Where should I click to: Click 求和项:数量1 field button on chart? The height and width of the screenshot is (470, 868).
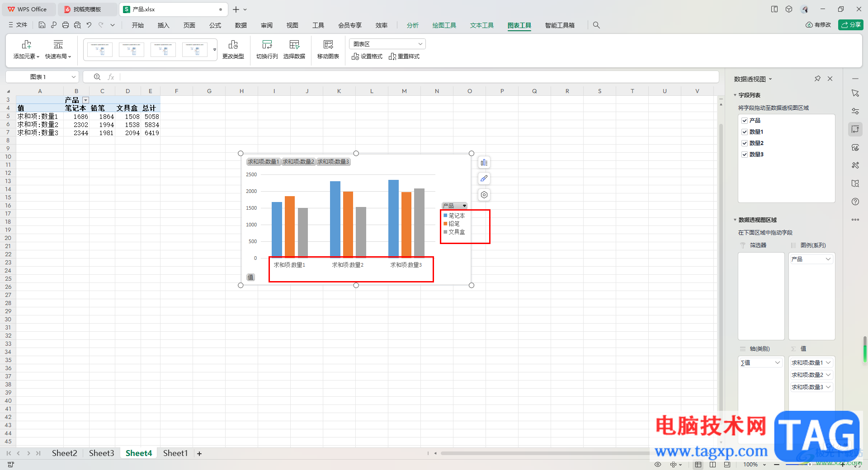pos(264,162)
